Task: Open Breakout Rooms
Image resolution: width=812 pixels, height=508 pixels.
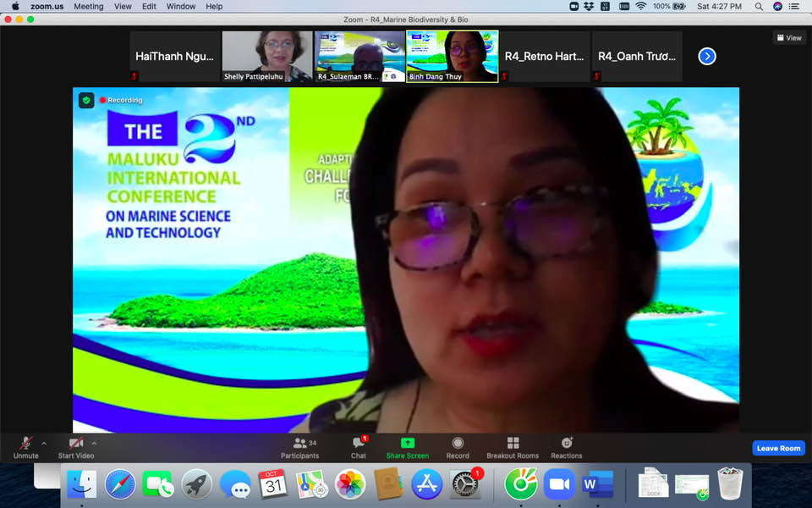Action: pyautogui.click(x=513, y=446)
